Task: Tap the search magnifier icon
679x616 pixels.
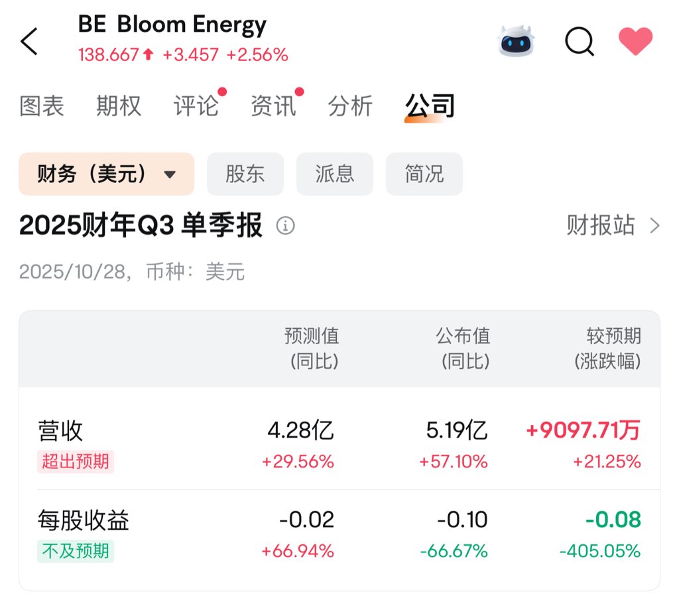Action: (x=579, y=41)
